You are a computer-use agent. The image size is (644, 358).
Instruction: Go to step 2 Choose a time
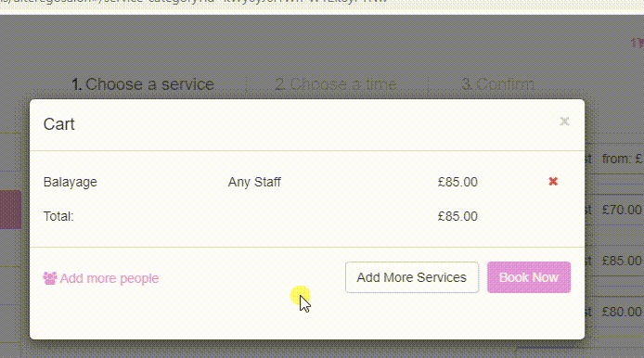pos(335,84)
